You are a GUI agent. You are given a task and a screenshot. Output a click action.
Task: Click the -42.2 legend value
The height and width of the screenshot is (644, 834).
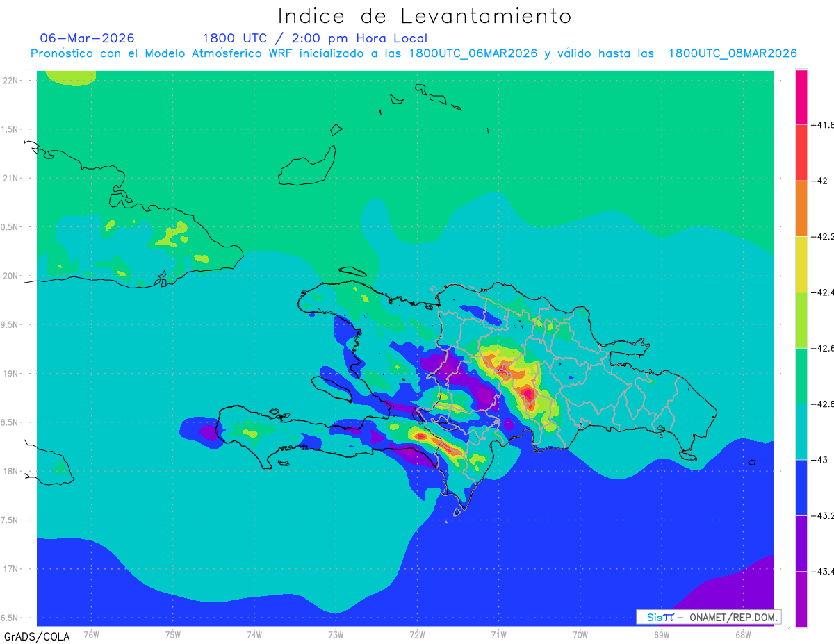tap(824, 236)
